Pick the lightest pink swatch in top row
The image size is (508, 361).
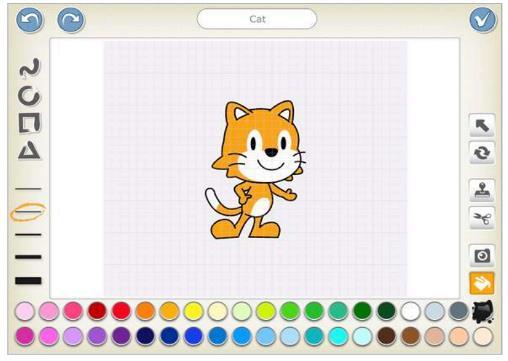click(25, 311)
